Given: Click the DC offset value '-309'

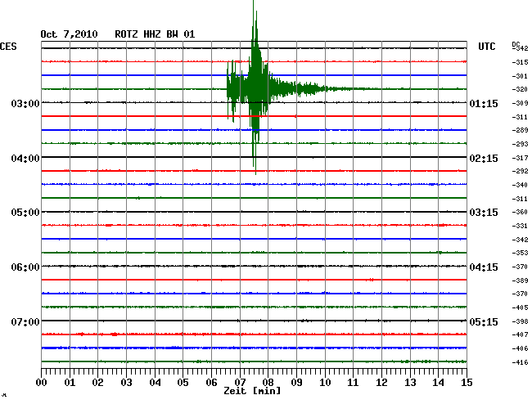Looking at the screenshot, I should point(520,103).
